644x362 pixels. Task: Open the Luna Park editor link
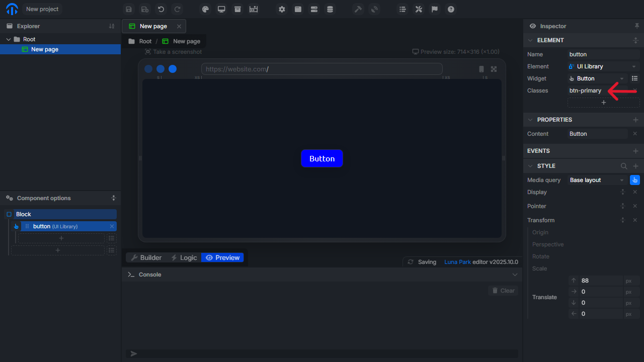tap(457, 261)
